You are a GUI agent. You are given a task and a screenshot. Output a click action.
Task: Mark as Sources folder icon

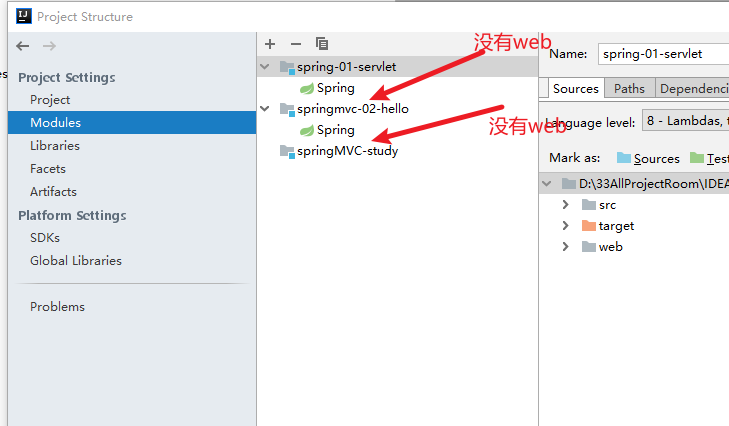click(x=623, y=158)
